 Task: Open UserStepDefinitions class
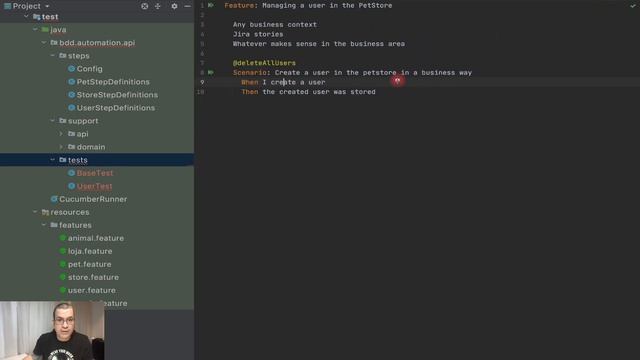tap(116, 108)
